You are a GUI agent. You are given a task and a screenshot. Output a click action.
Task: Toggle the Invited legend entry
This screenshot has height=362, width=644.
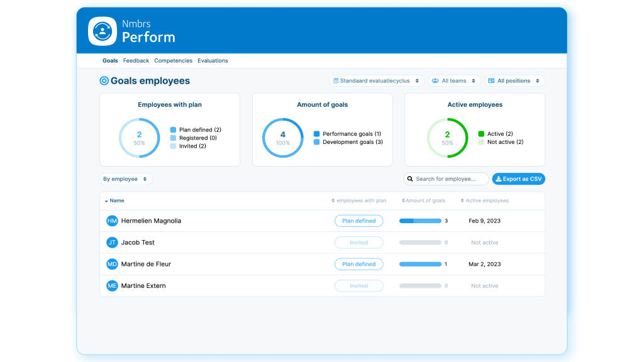click(188, 146)
